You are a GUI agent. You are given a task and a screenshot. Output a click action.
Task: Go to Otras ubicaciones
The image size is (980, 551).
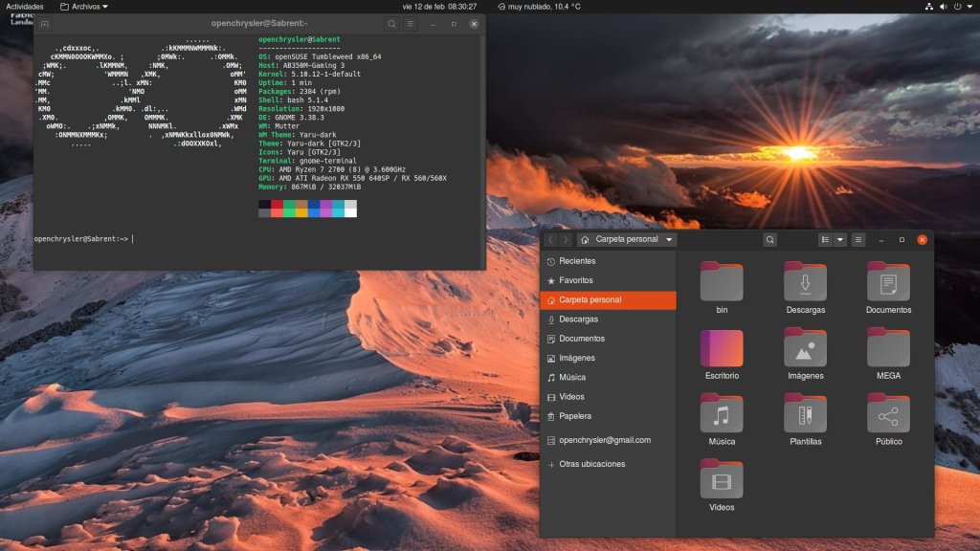tap(591, 464)
